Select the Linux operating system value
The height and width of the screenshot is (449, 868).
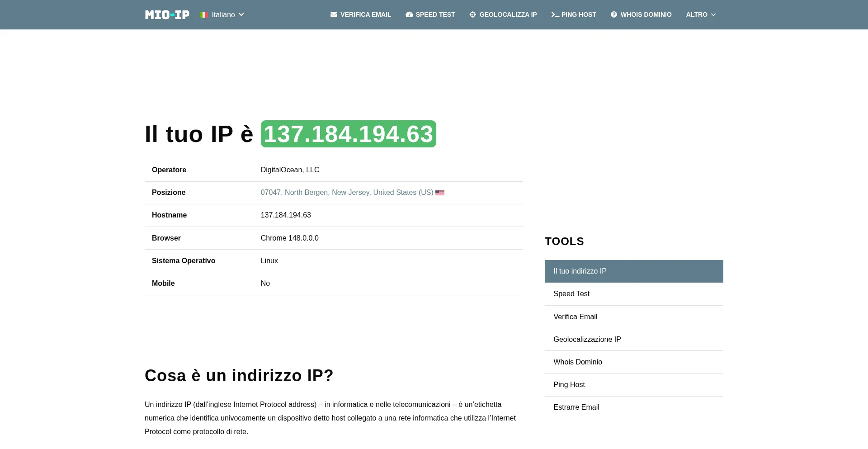pyautogui.click(x=269, y=261)
